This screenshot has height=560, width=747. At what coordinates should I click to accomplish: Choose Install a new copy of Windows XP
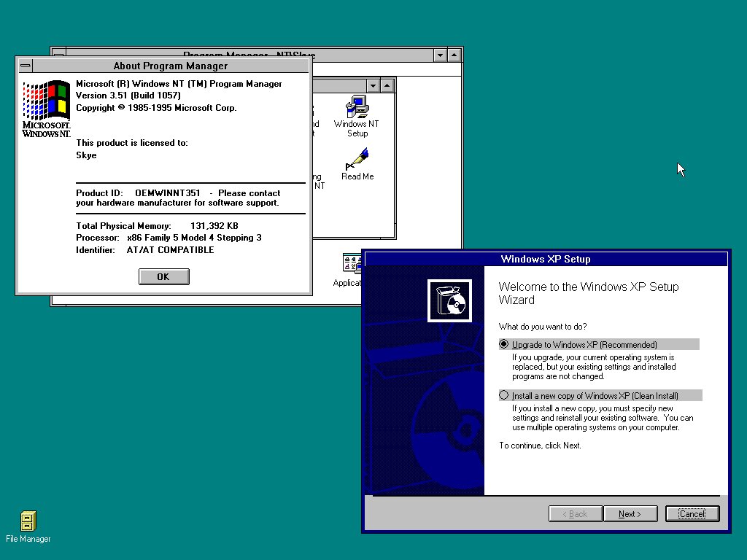[504, 395]
